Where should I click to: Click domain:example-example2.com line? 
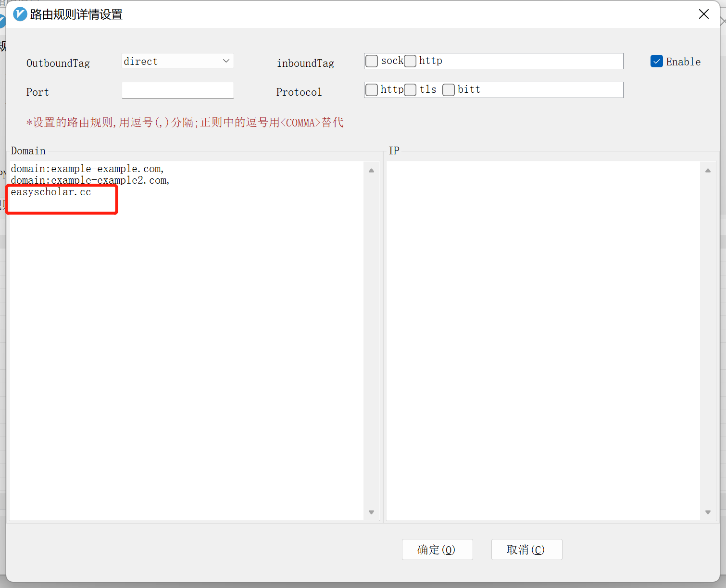pos(90,180)
